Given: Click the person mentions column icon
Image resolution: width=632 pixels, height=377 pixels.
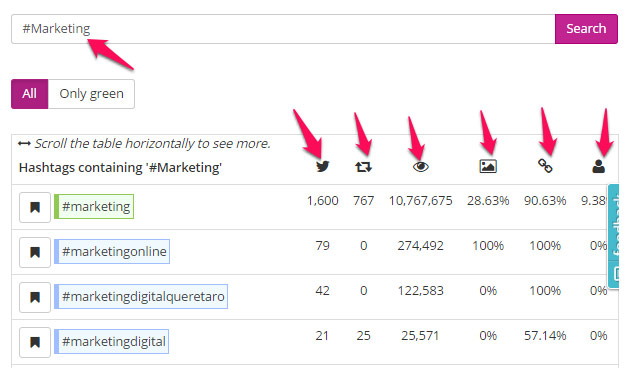Looking at the screenshot, I should coord(598,166).
